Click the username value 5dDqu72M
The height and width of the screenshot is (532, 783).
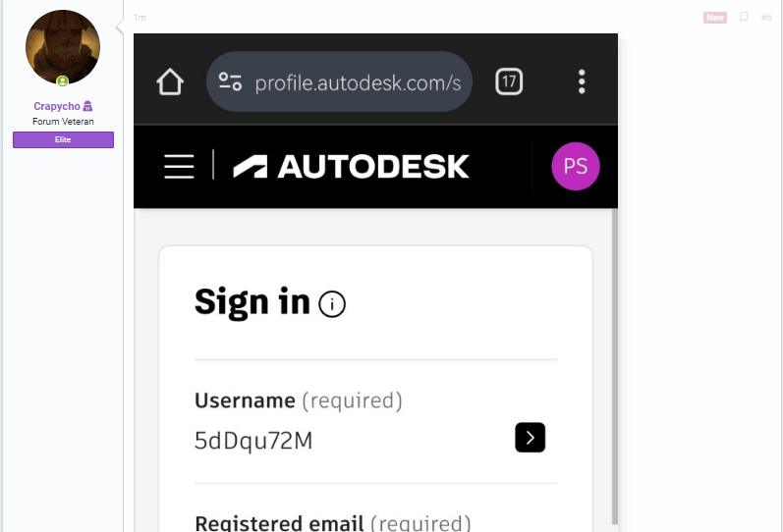pyautogui.click(x=253, y=441)
